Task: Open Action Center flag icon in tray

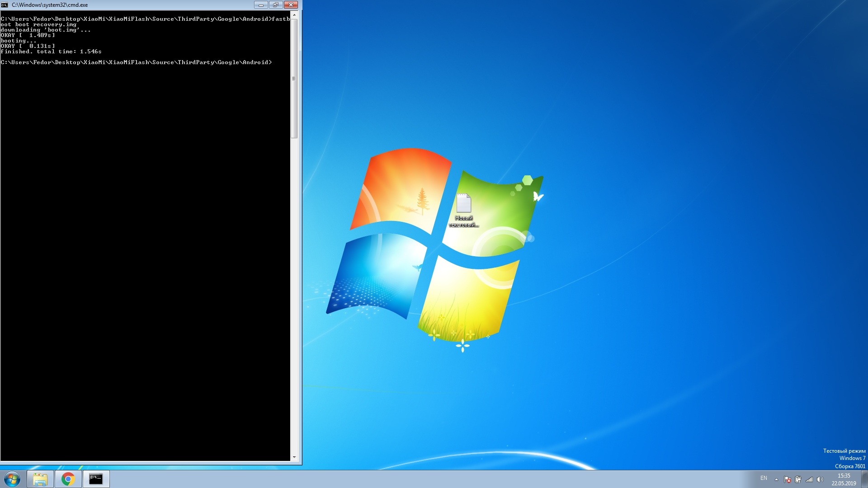Action: pos(788,479)
